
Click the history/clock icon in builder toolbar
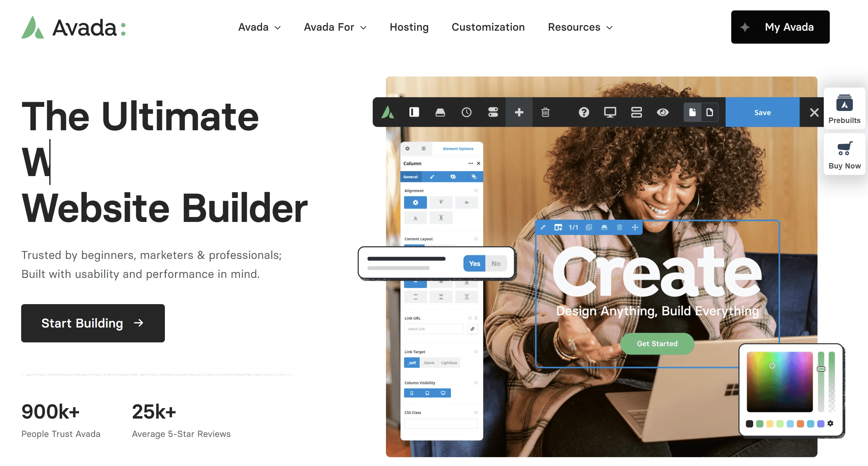coord(466,112)
